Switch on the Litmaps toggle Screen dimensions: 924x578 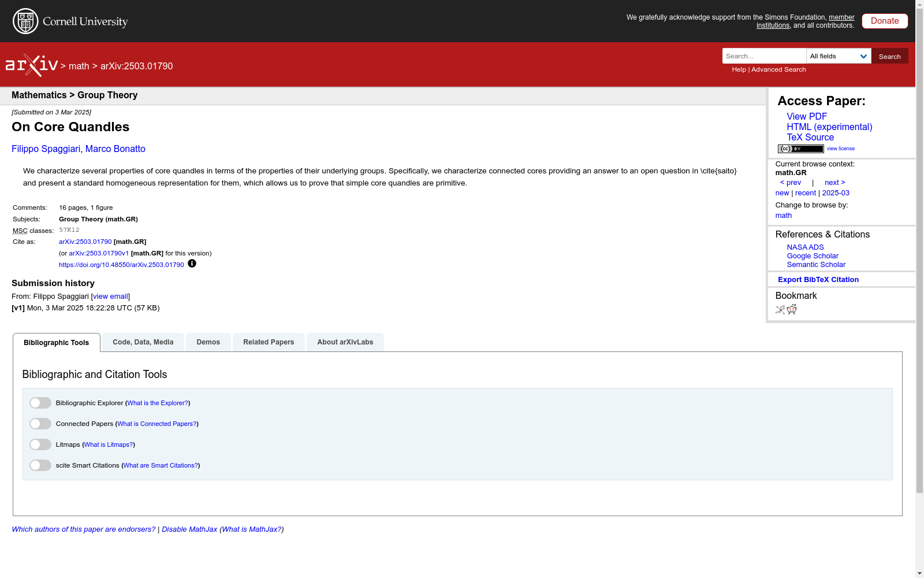[40, 444]
